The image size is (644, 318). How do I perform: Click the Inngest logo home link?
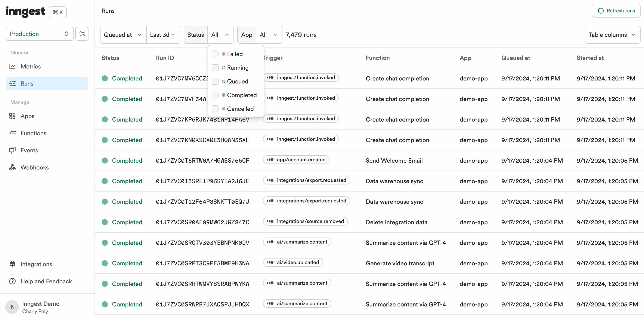[25, 12]
